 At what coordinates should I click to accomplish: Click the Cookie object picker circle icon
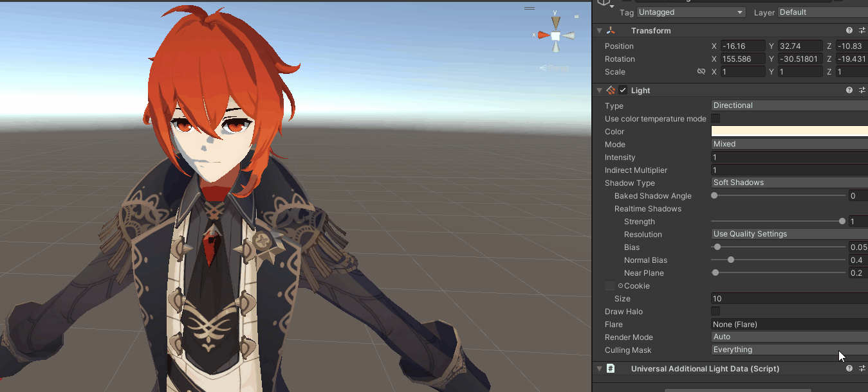[620, 286]
